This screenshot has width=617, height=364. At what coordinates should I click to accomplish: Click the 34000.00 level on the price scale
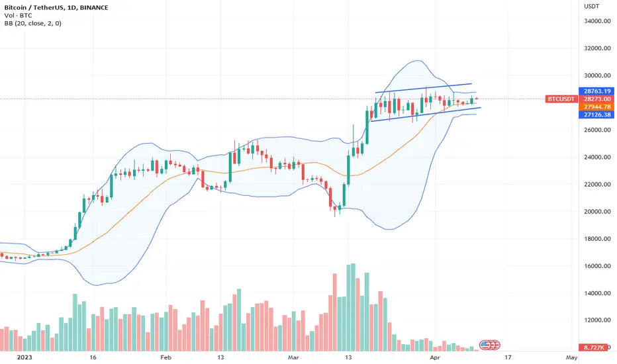(597, 21)
